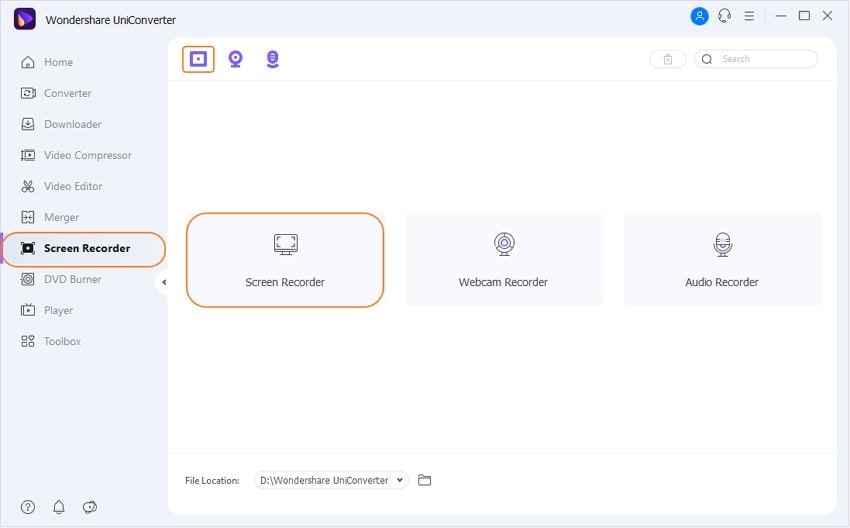Switch to webcam recorder toolbar icon
The height and width of the screenshot is (528, 850).
[x=235, y=59]
